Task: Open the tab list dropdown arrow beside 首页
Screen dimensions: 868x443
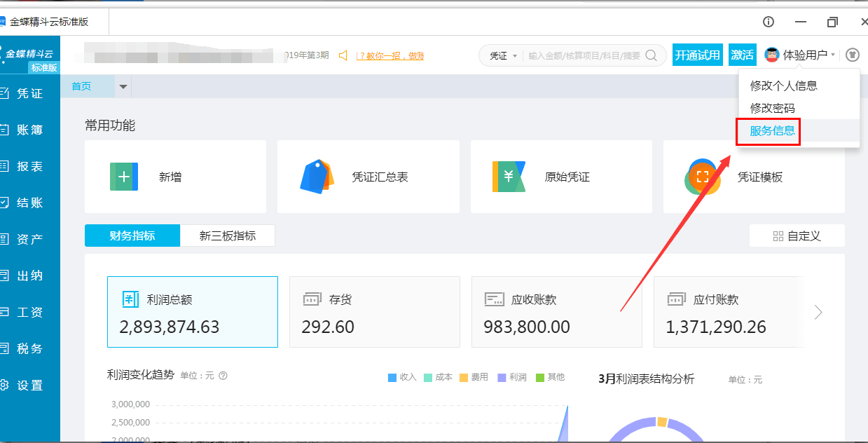Action: tap(123, 87)
